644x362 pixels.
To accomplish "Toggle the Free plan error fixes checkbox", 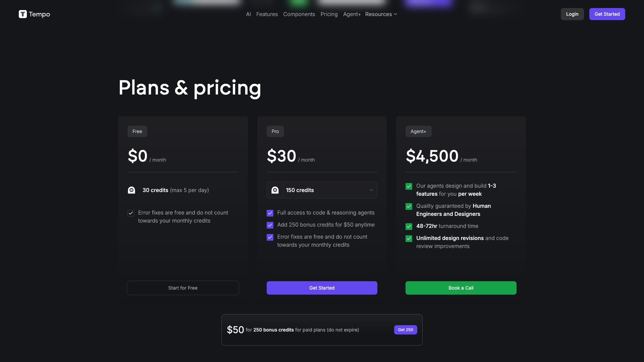I will point(131,213).
